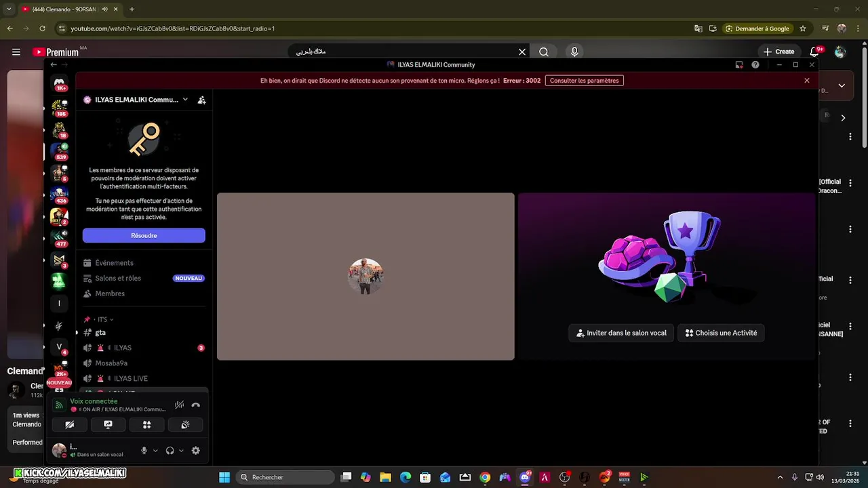Join the ILYAS voice channel
This screenshot has width=868, height=488.
[x=144, y=348]
